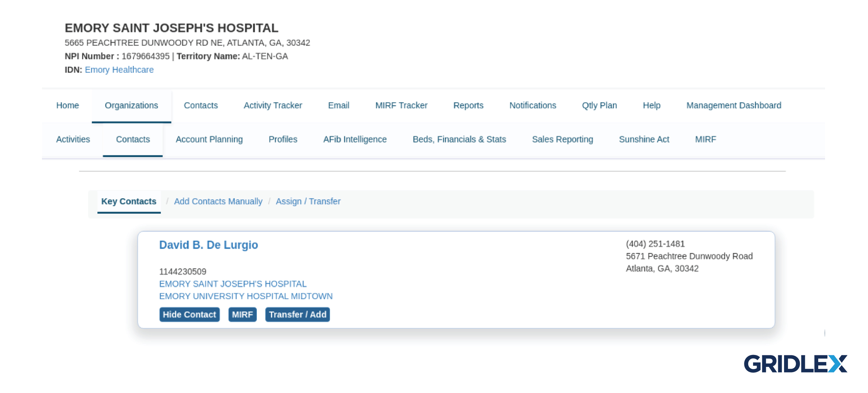Open the Home menu item

[x=67, y=105]
